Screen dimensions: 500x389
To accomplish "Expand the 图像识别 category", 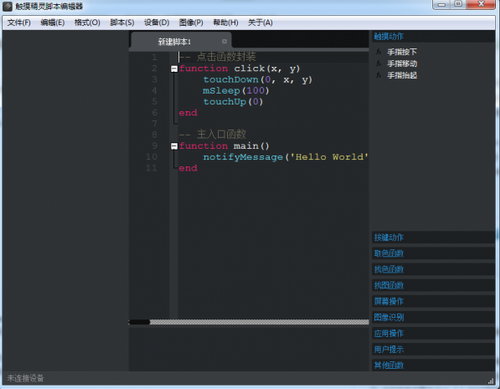I will click(433, 317).
